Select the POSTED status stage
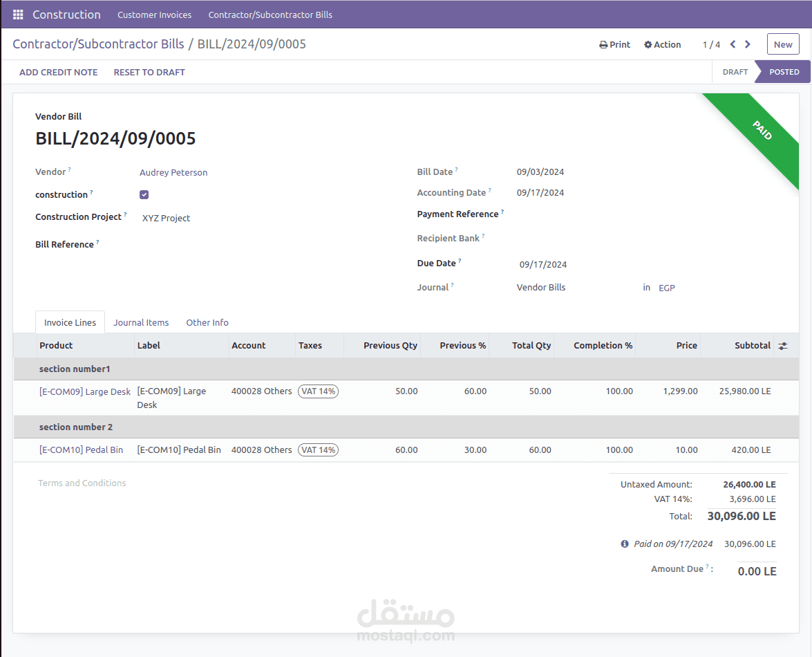This screenshot has width=812, height=657. coord(784,72)
